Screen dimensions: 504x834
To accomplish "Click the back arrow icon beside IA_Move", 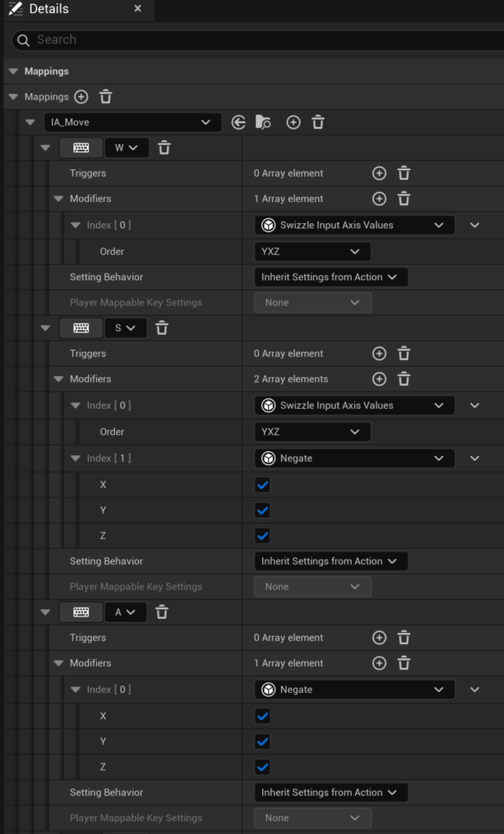I will [x=239, y=122].
